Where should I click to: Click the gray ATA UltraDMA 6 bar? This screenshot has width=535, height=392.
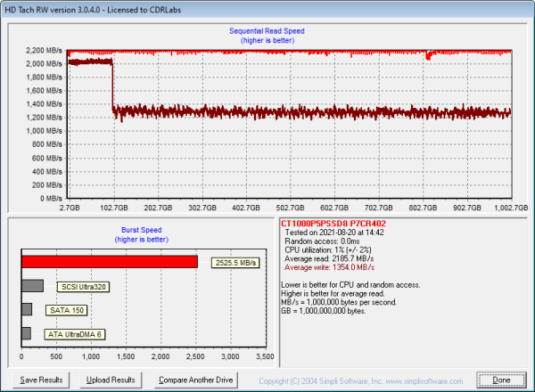click(25, 333)
